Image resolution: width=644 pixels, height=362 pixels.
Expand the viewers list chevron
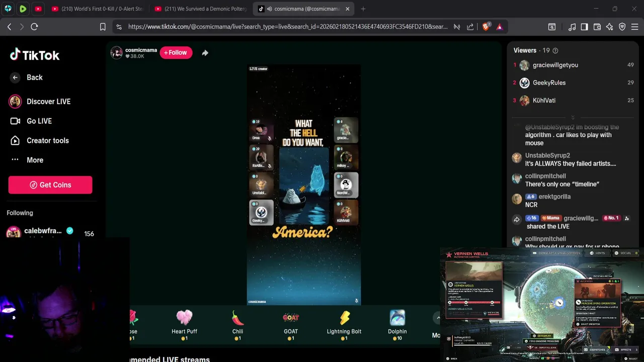click(573, 117)
